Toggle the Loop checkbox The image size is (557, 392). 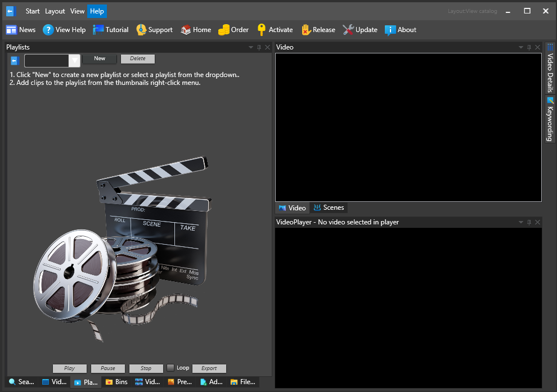[170, 368]
